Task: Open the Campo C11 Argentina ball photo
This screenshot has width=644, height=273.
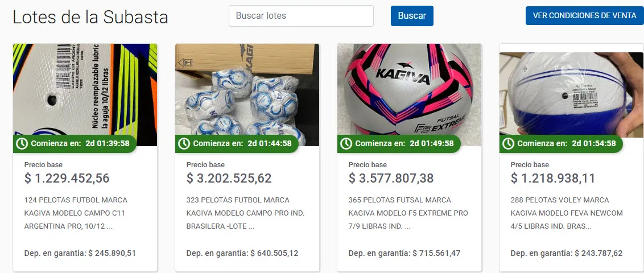Action: click(85, 95)
